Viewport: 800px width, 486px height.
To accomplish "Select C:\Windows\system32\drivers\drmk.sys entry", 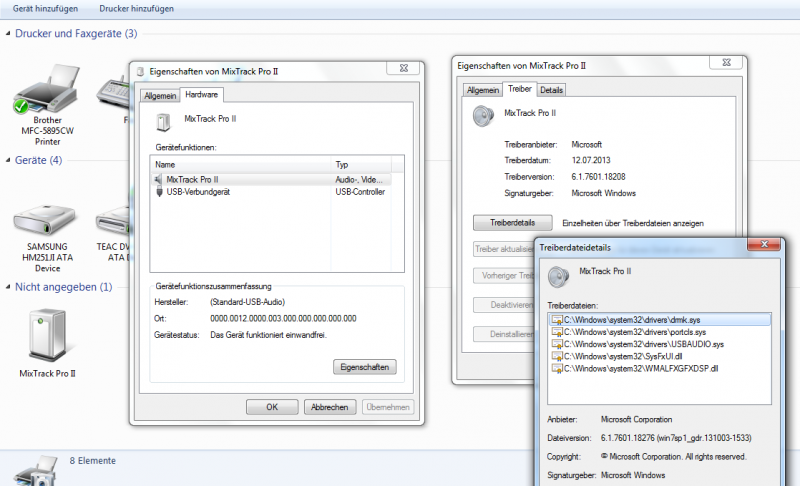I will [x=660, y=320].
